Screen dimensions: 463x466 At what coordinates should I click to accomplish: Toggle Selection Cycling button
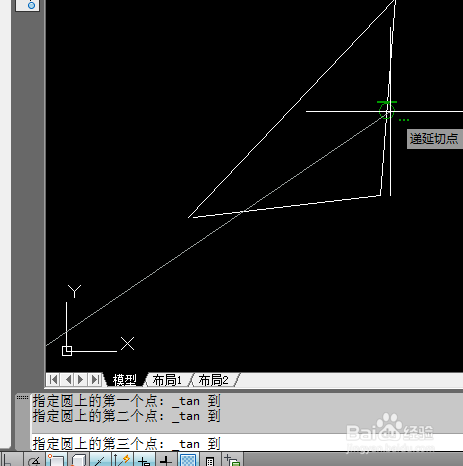pyautogui.click(x=232, y=460)
